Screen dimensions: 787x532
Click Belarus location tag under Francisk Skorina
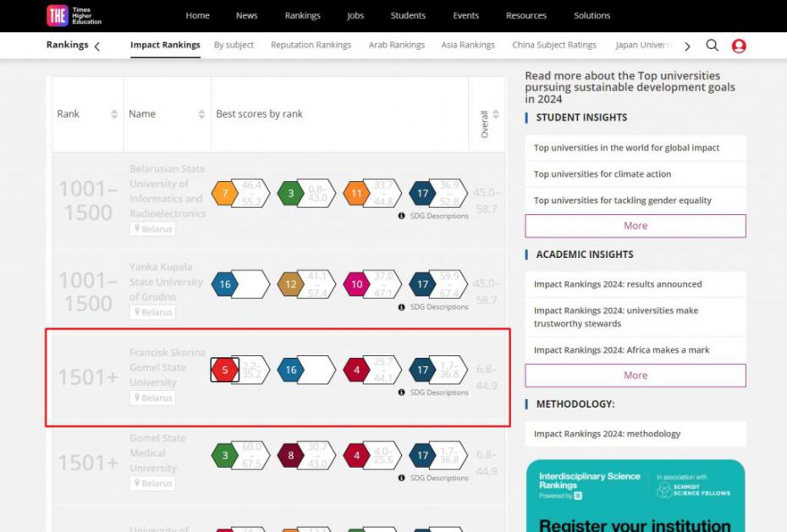coord(152,398)
